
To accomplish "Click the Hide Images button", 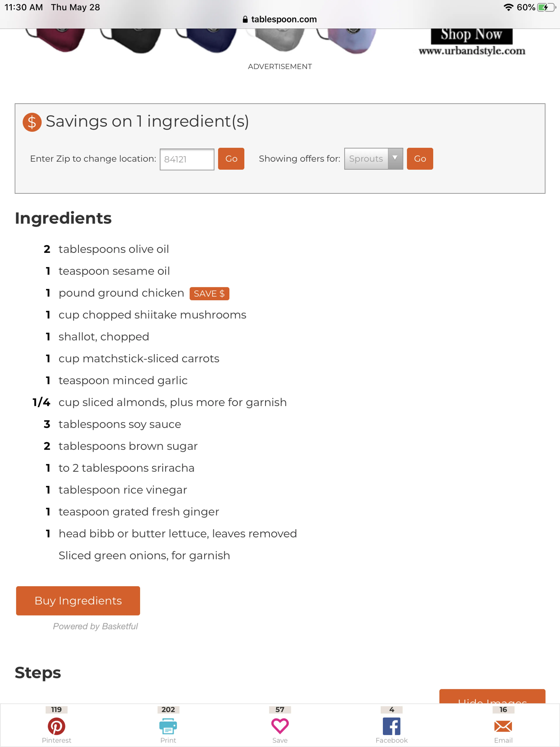I will click(x=492, y=697).
